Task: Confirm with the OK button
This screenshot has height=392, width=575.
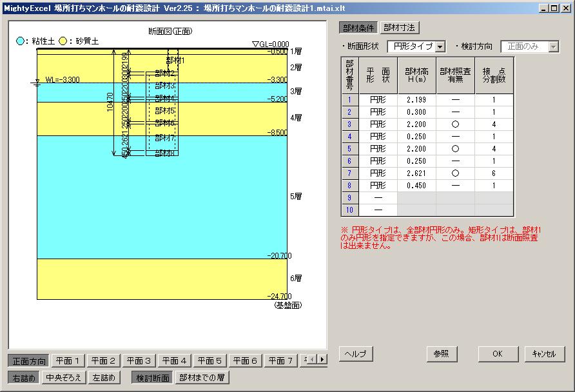Action: point(498,354)
